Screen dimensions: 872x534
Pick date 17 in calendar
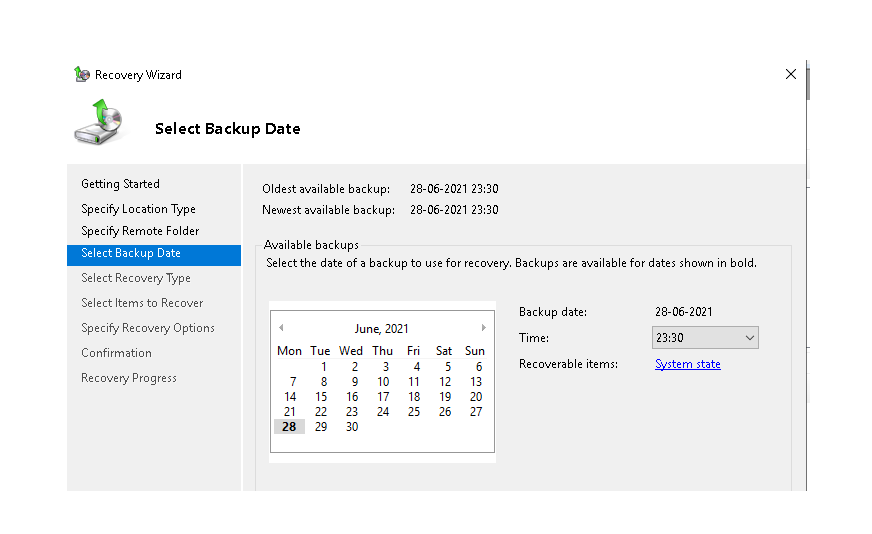[383, 397]
